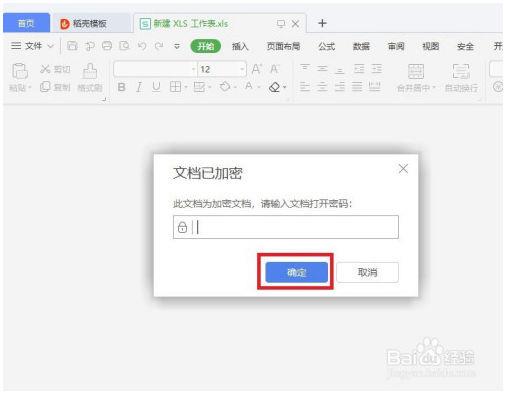Close the 新建 XLS 工作表.xls tab
Image resolution: width=506 pixels, height=394 pixels.
click(295, 24)
